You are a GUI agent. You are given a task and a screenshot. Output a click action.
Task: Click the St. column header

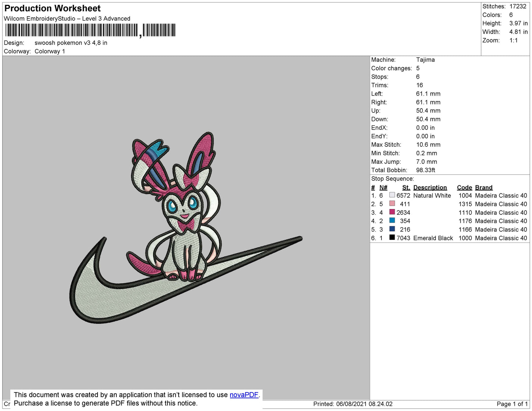[406, 187]
